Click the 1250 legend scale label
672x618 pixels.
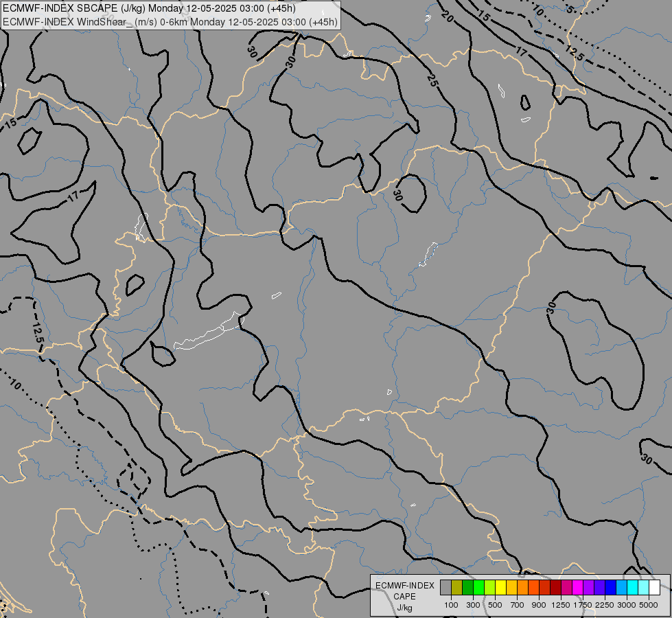pos(561,605)
